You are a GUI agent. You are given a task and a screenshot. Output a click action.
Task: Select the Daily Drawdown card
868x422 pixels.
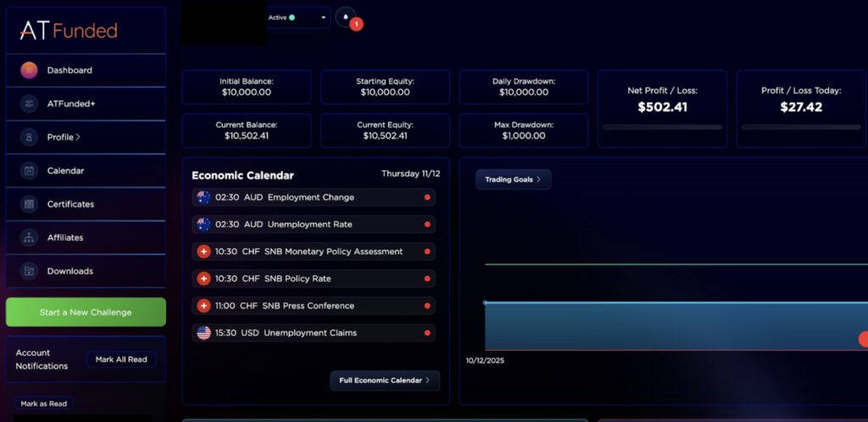(524, 87)
